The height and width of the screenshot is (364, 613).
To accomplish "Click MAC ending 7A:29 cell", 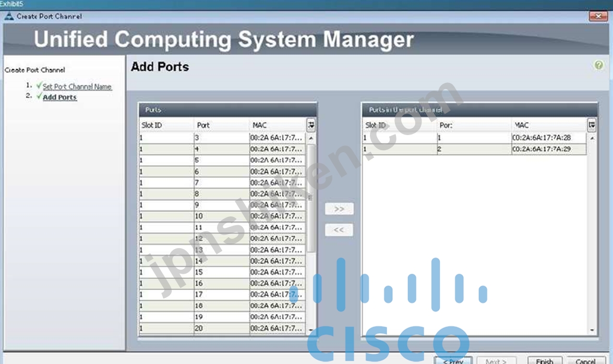I will pyautogui.click(x=549, y=149).
